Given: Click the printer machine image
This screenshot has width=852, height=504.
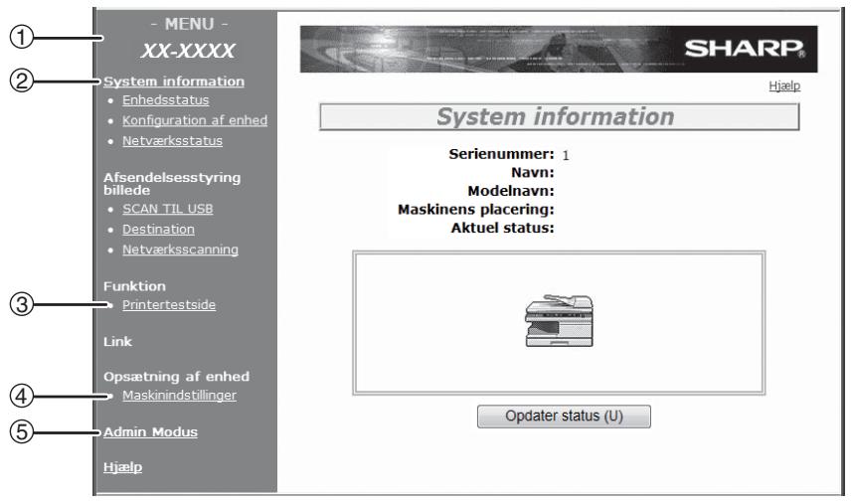Looking at the screenshot, I should pyautogui.click(x=559, y=320).
